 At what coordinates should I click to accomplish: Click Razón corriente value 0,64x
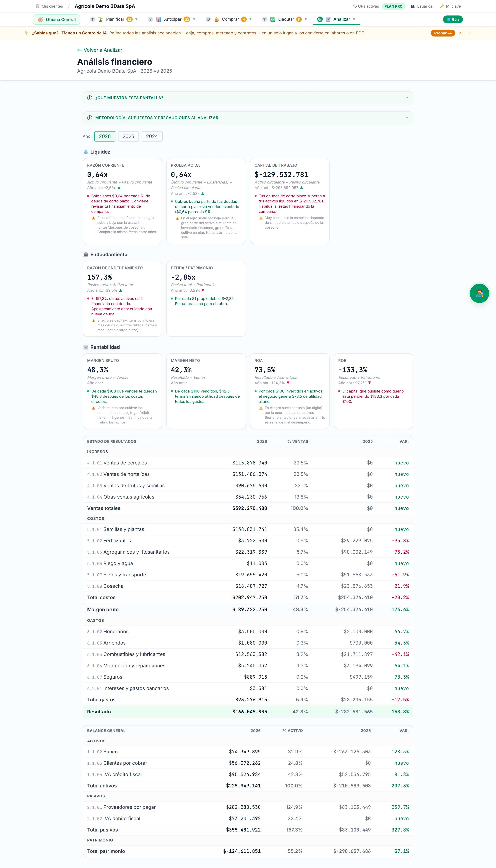(97, 175)
